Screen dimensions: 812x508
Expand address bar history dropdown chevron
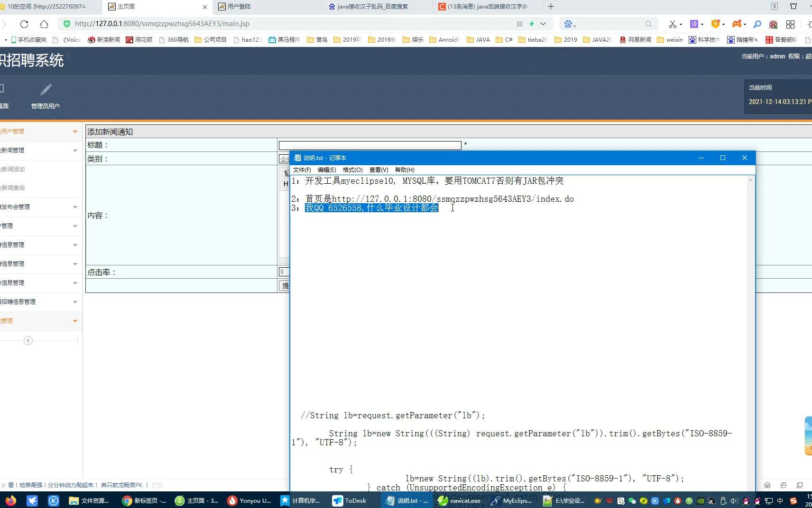click(x=543, y=24)
